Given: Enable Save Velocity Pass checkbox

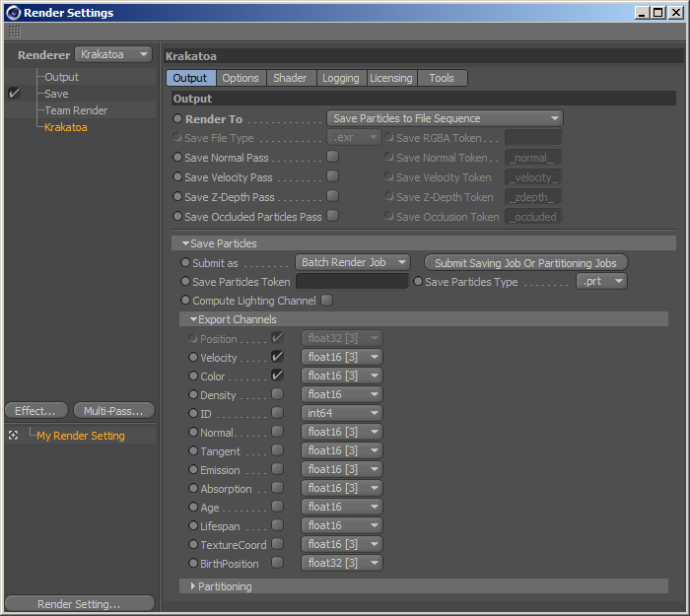Looking at the screenshot, I should pyautogui.click(x=333, y=176).
